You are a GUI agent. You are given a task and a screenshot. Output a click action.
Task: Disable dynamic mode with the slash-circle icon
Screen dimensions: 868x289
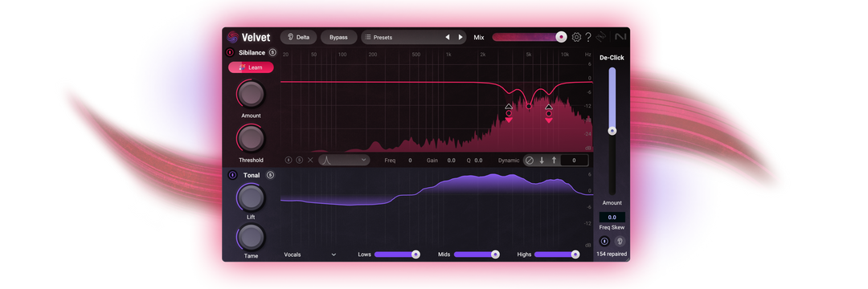529,161
